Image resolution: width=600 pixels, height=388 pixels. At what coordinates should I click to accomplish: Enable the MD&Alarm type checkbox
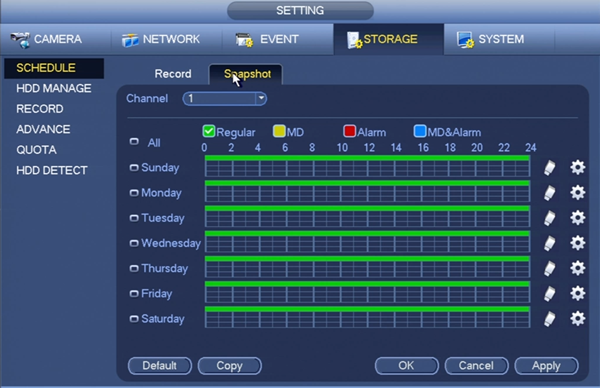pos(420,131)
